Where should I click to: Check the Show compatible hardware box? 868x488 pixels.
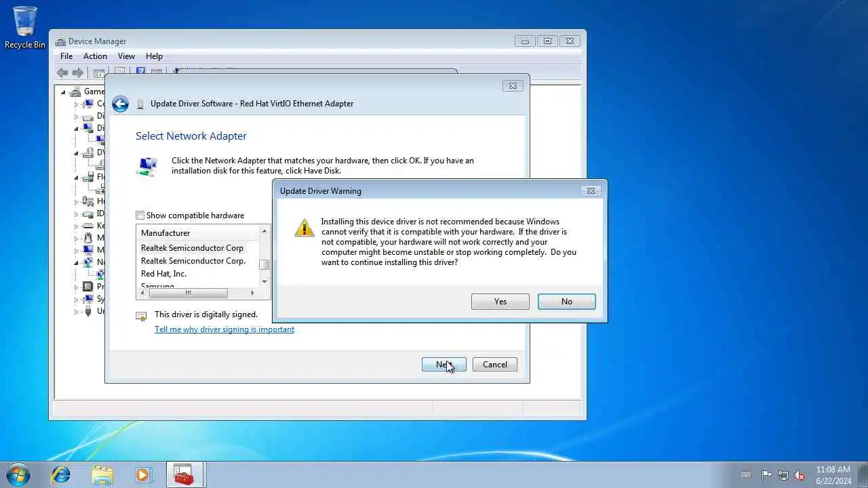coord(140,216)
